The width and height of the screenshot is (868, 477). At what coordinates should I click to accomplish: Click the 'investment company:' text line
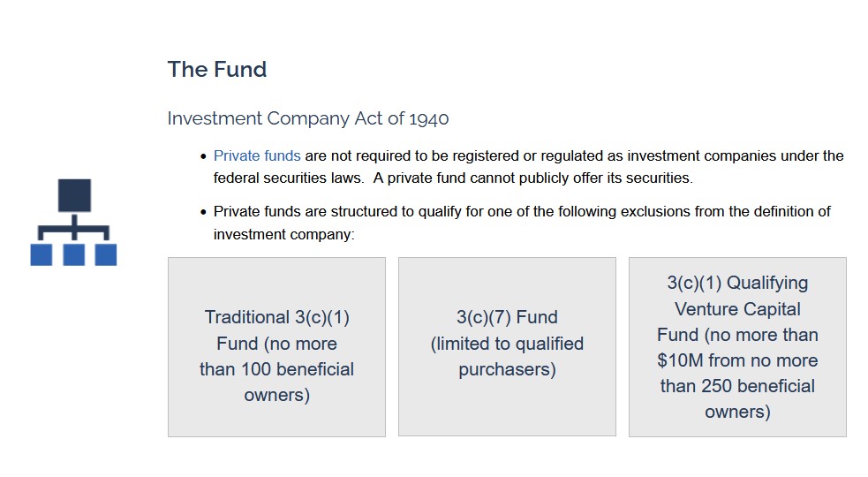point(284,235)
